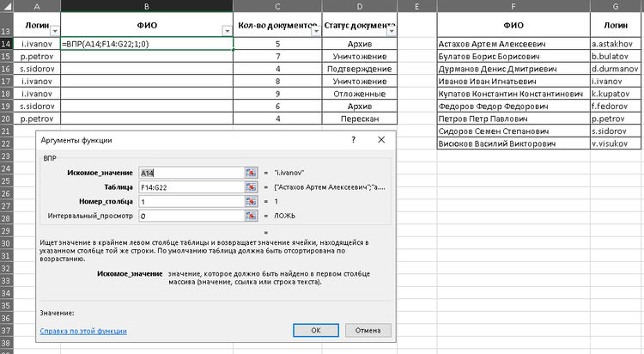
Task: Click Номер_столбца input field
Action: point(191,201)
